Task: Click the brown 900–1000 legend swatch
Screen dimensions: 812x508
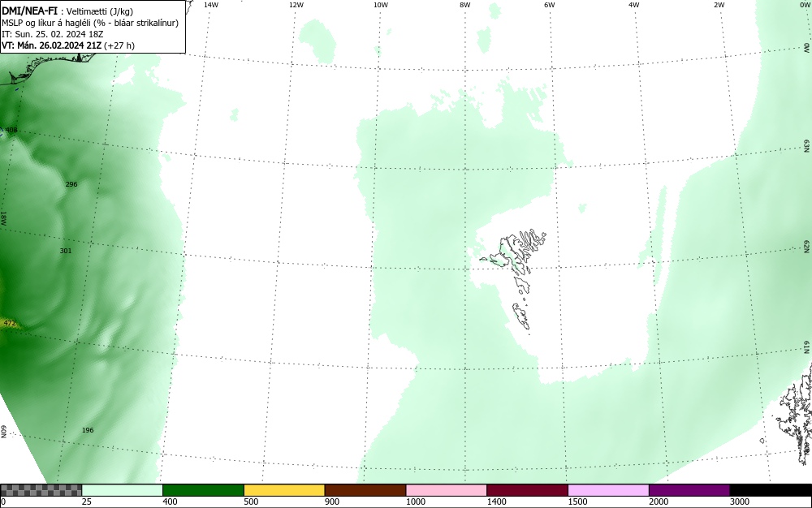Action: tap(365, 490)
